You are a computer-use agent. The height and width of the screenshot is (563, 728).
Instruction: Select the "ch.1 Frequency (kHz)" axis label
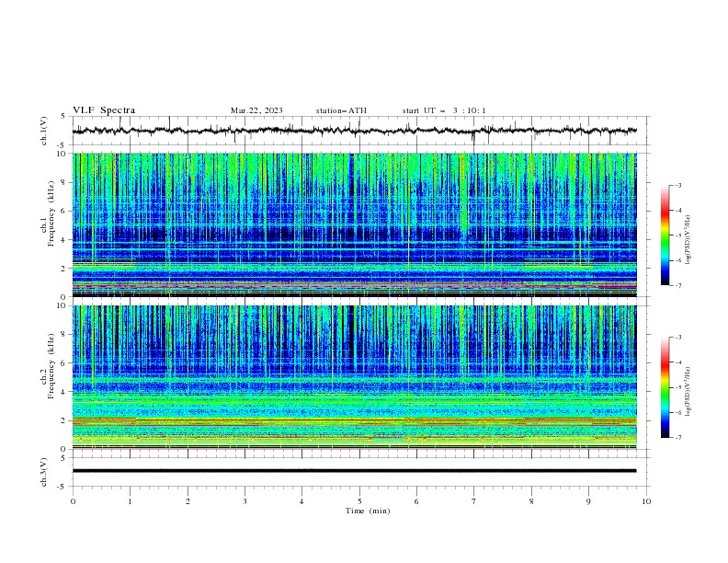tap(48, 213)
